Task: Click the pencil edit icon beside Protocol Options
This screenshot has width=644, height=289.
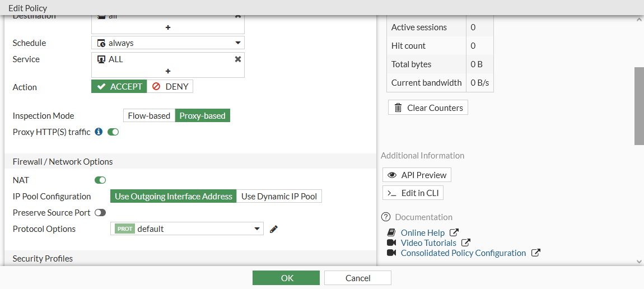Action: point(274,229)
